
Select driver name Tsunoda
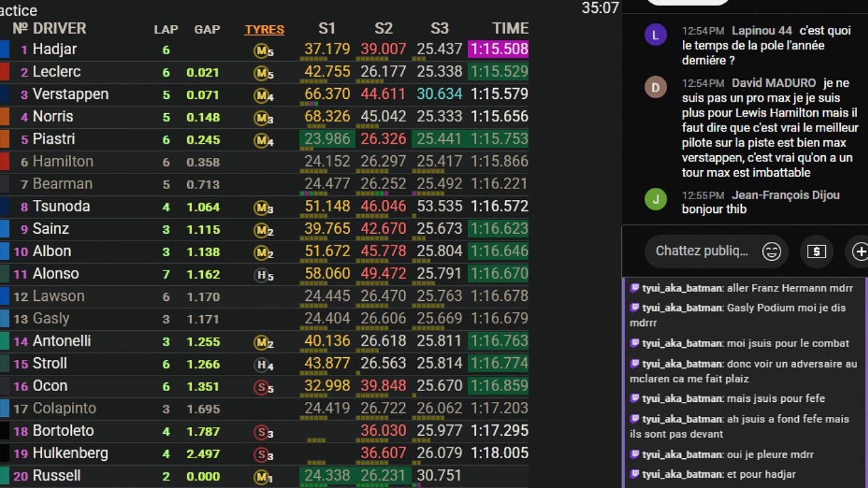[61, 205]
